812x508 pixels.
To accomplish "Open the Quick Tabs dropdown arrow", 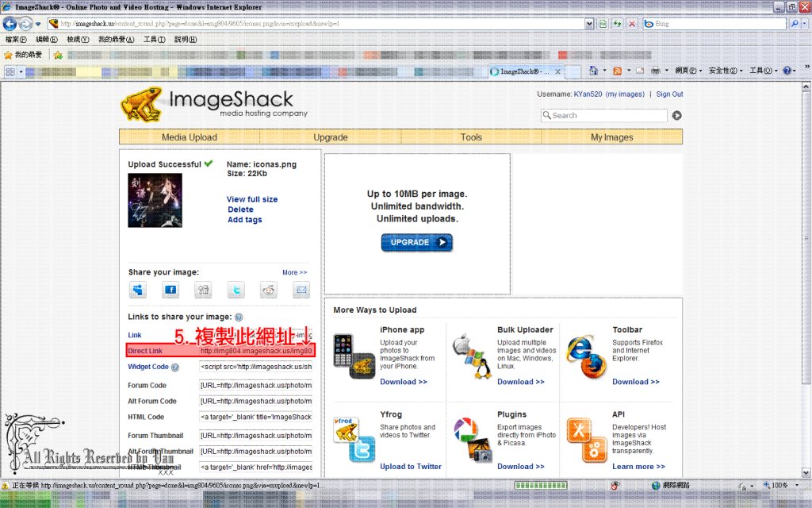I will [x=21, y=72].
